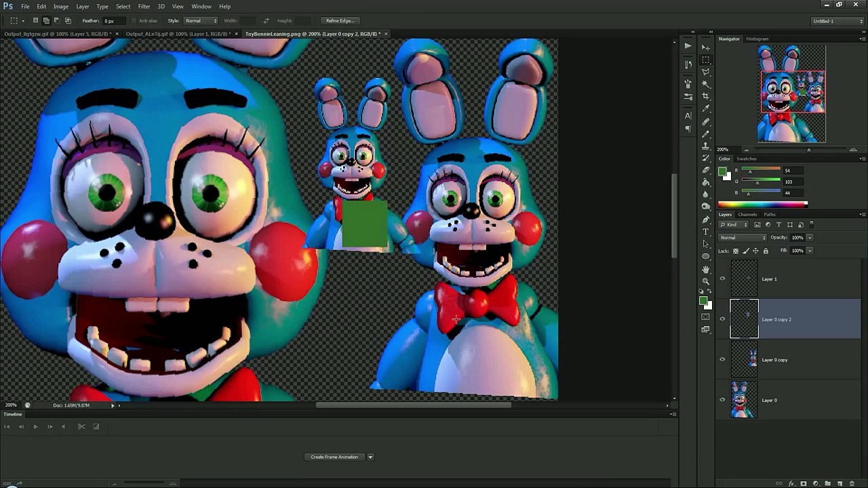Open the Paragraph panel icon
This screenshot has width=868, height=488.
pos(688,129)
